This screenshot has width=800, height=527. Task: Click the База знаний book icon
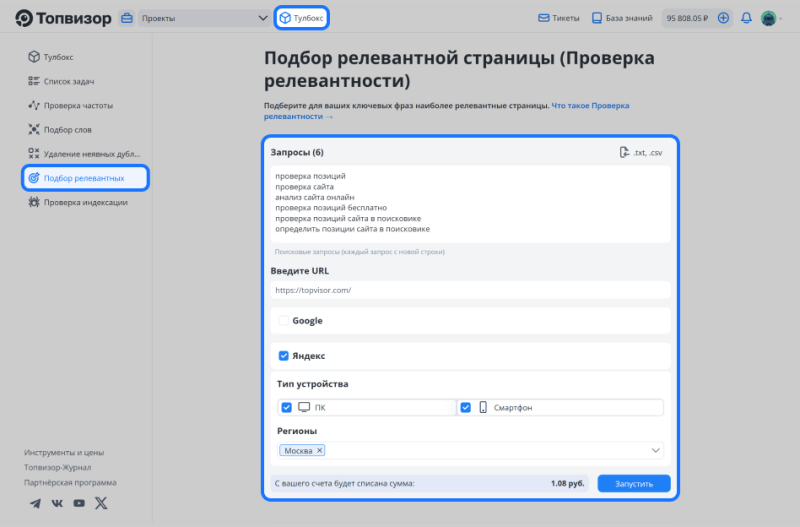pos(596,18)
